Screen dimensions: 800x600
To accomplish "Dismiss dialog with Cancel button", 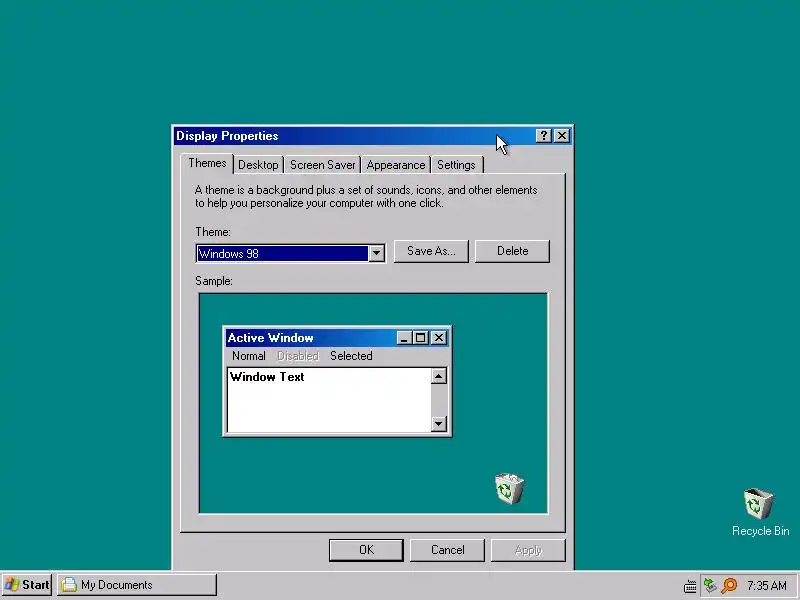I will (x=447, y=550).
